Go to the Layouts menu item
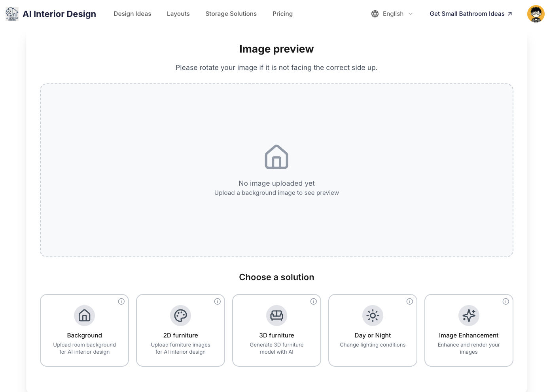The image size is (549, 392). click(x=178, y=14)
